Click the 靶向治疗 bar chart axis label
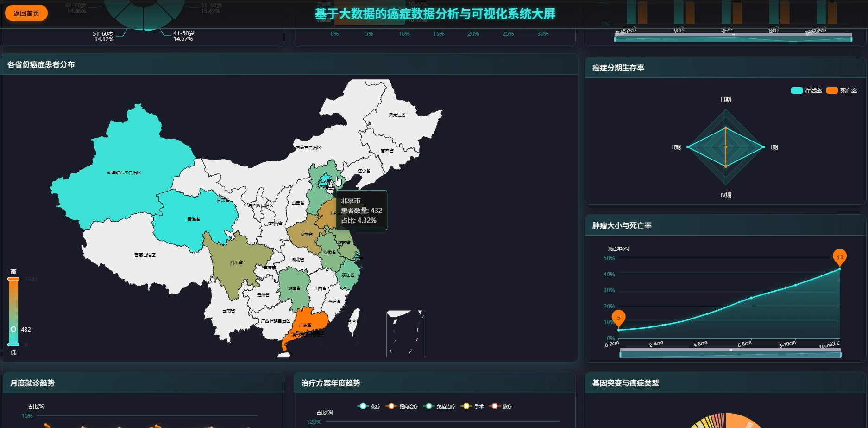868x428 pixels. [x=815, y=31]
